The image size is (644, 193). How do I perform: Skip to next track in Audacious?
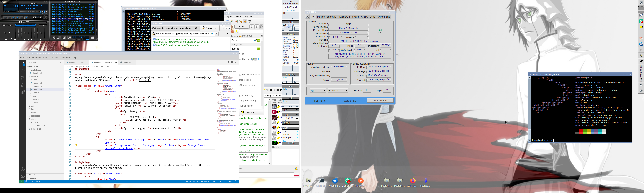coord(21,18)
